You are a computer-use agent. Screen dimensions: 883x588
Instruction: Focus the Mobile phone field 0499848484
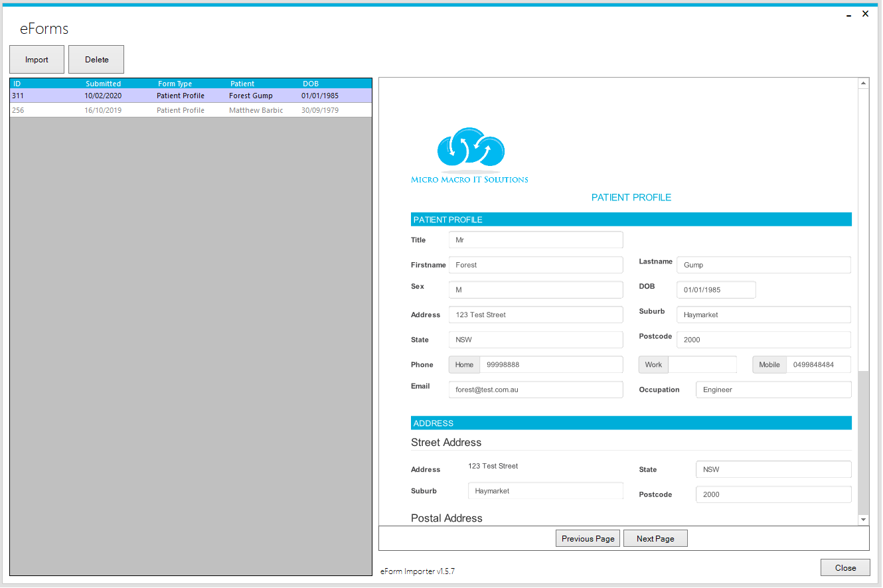[819, 364]
